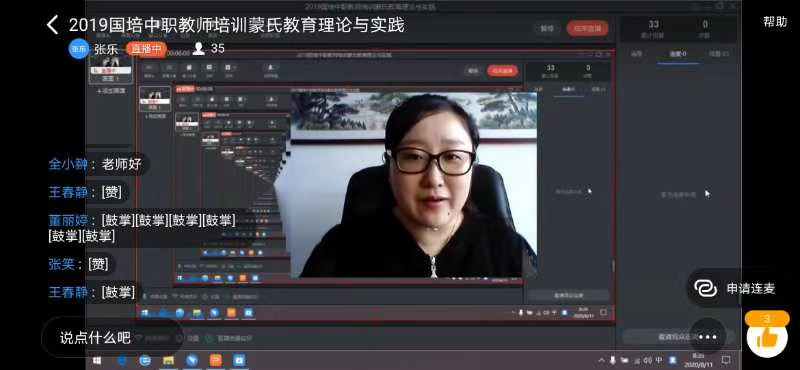Click the red end-live button in toolbar

point(587,29)
